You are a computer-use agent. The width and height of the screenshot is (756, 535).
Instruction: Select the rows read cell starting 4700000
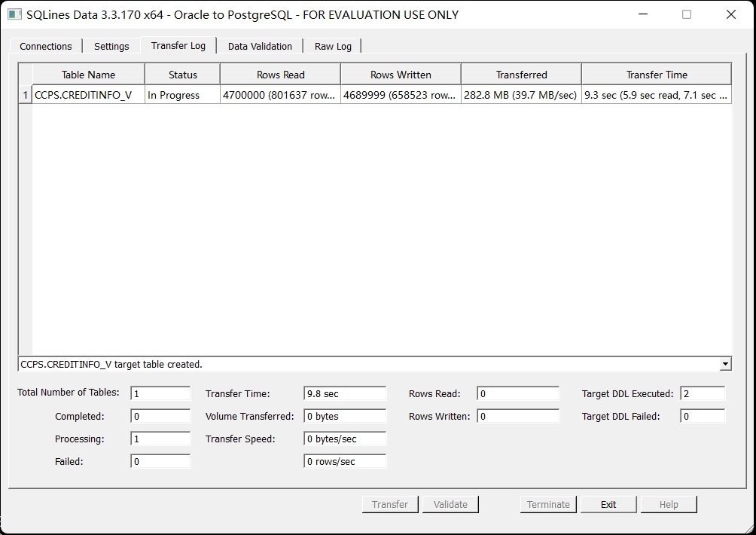click(281, 95)
